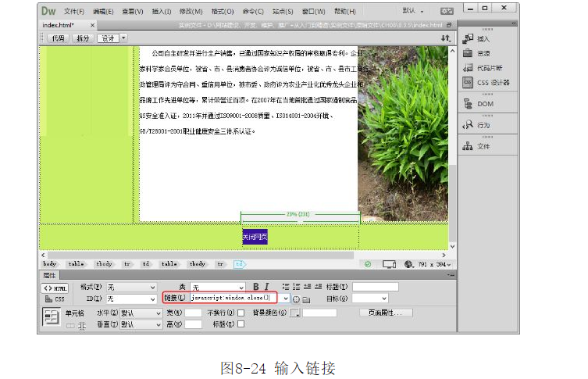Enable the 不换行 (No wrap) checkbox
The image size is (588, 379).
click(x=241, y=313)
